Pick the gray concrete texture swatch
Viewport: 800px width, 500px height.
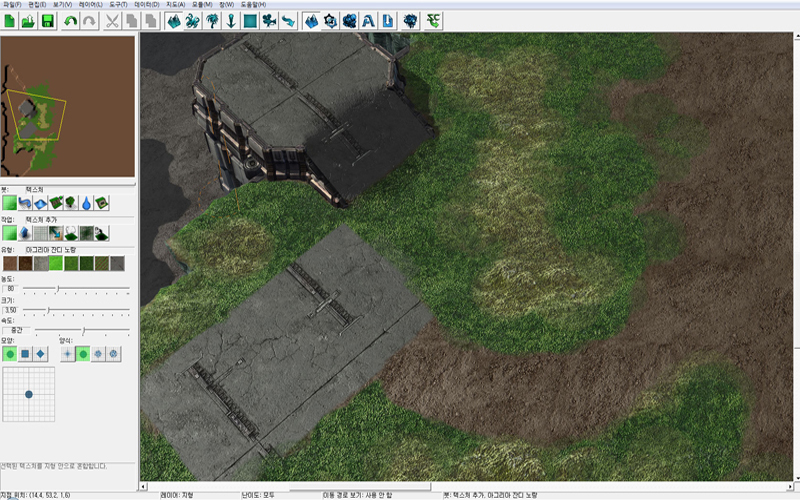(41, 263)
